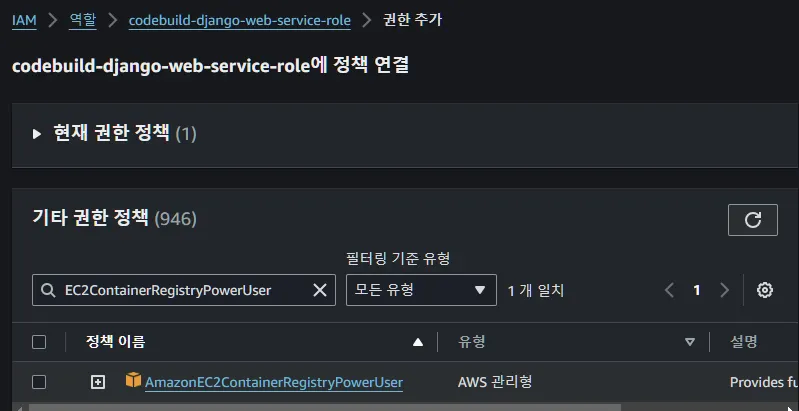Viewport: 799px width, 411px height.
Task: Open the AmazonEC2ContainerRegistryPowerUser policy link
Action: pos(274,382)
